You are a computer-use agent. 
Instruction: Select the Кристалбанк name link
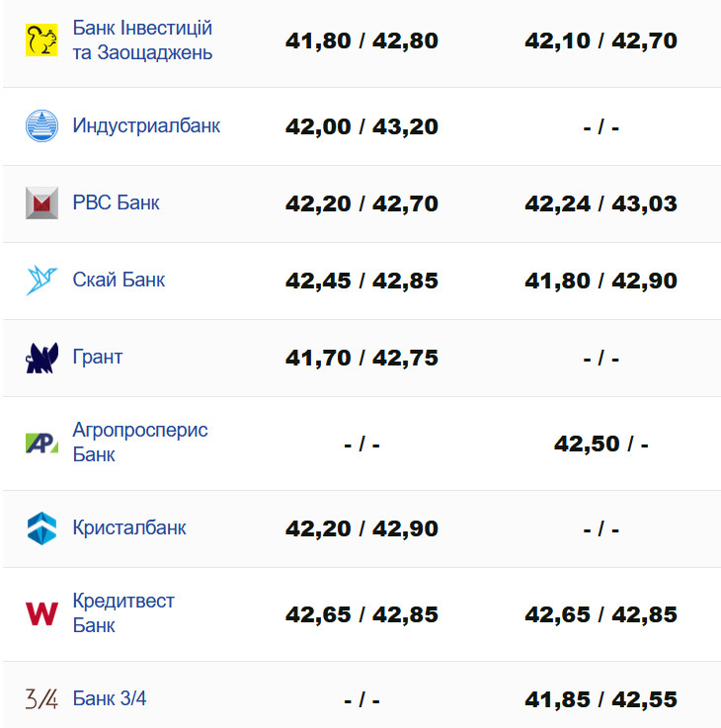click(129, 528)
